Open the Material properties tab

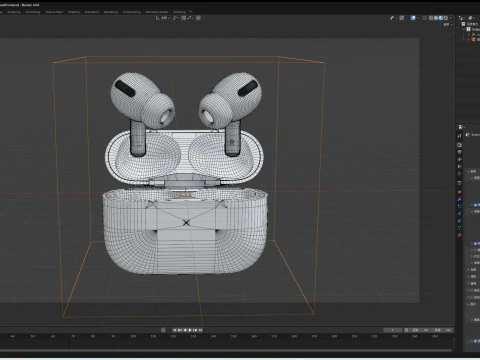click(x=459, y=235)
